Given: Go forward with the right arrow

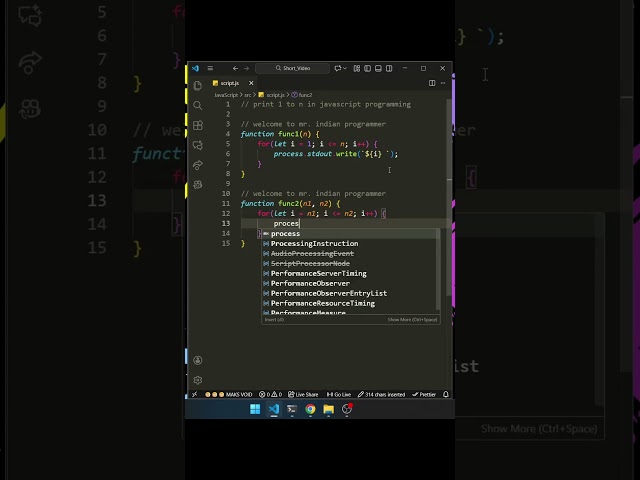Looking at the screenshot, I should (246, 68).
